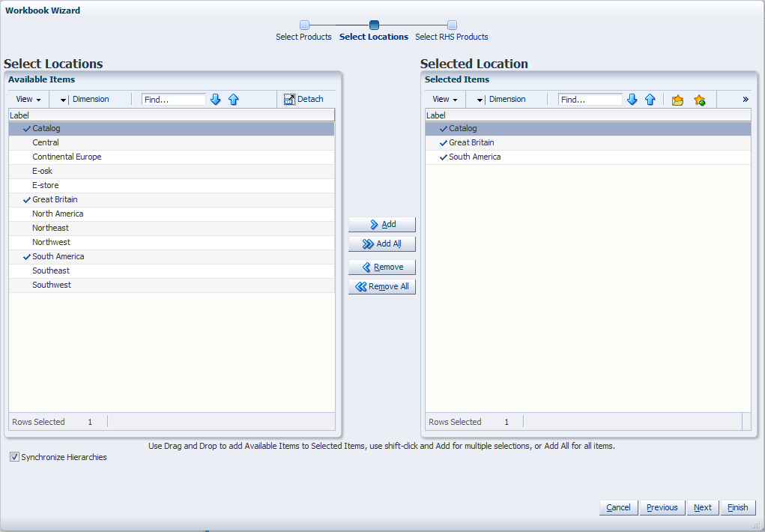Click the Cancel button
The width and height of the screenshot is (765, 532).
coord(618,507)
